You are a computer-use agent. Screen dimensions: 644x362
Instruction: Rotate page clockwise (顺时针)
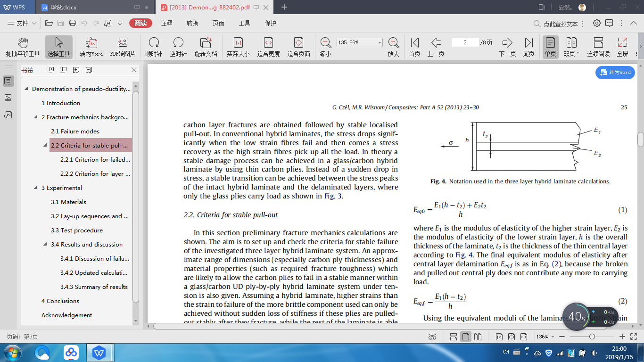[154, 47]
